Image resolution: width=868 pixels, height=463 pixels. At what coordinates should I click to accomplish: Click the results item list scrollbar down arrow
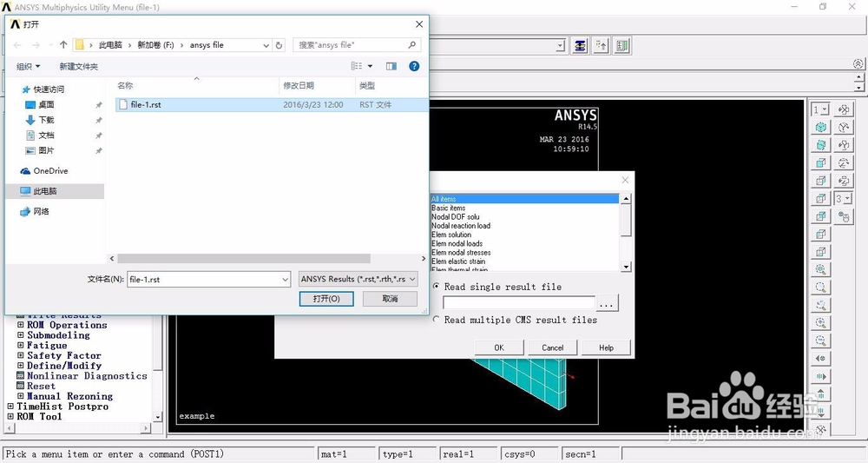coord(626,267)
